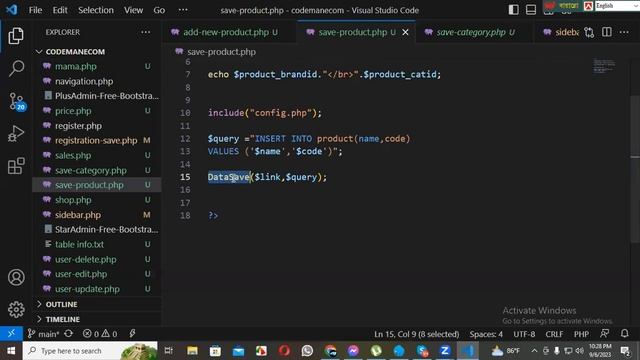Click the Windows Start button
Screen dimensions: 640x360
point(11,351)
